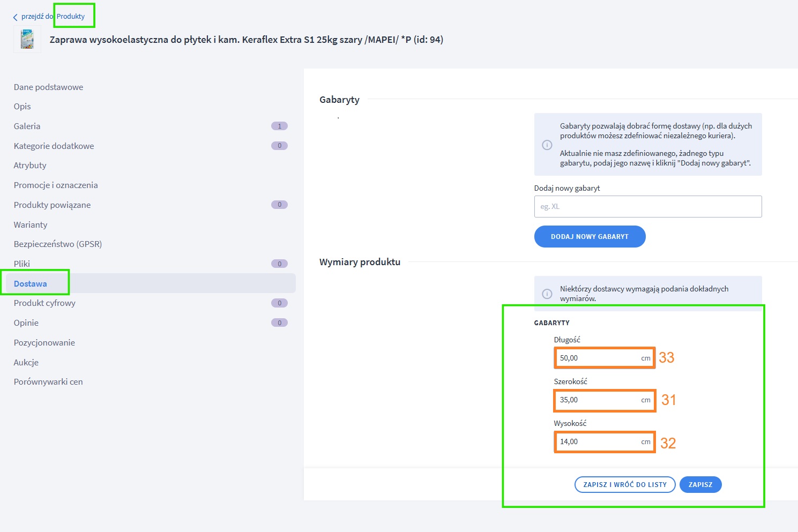Focus the Długość dimension field
This screenshot has height=532, width=798.
598,358
